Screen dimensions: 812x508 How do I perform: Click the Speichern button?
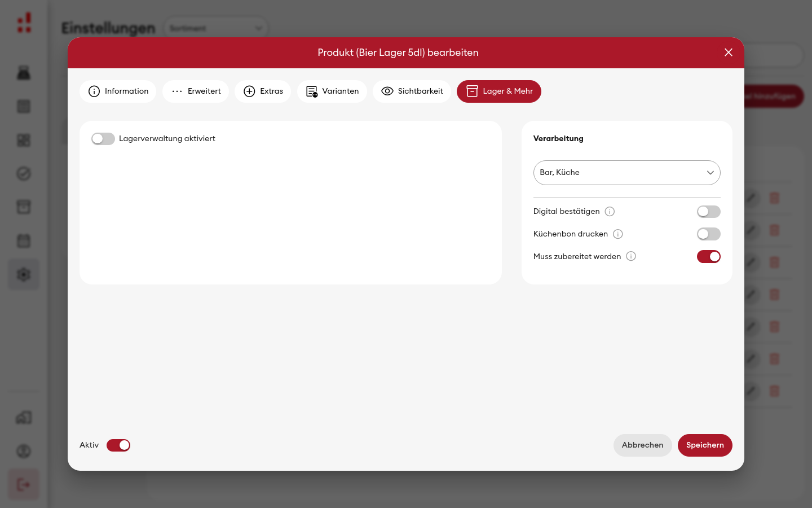click(x=705, y=445)
